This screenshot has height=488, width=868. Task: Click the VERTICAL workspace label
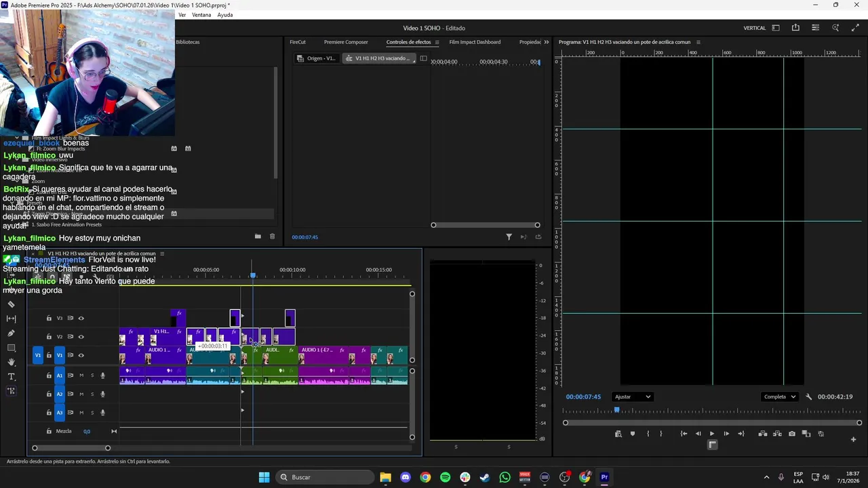click(x=755, y=28)
